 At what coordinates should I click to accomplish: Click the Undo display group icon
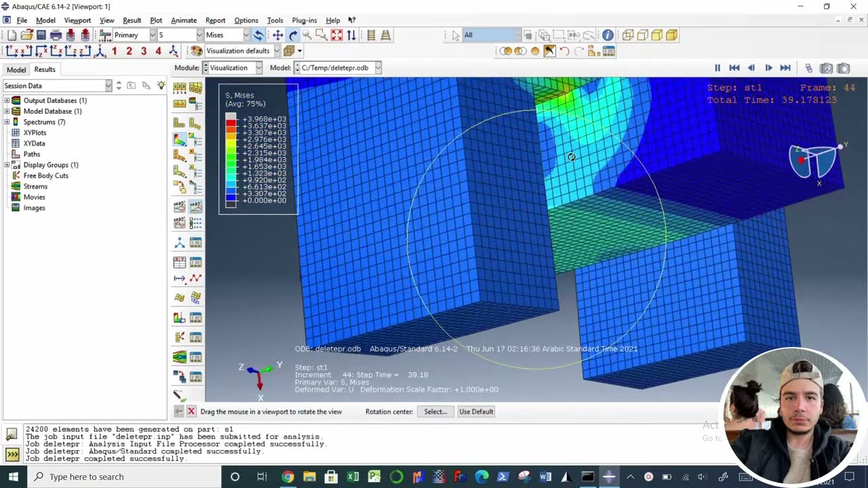[x=564, y=51]
